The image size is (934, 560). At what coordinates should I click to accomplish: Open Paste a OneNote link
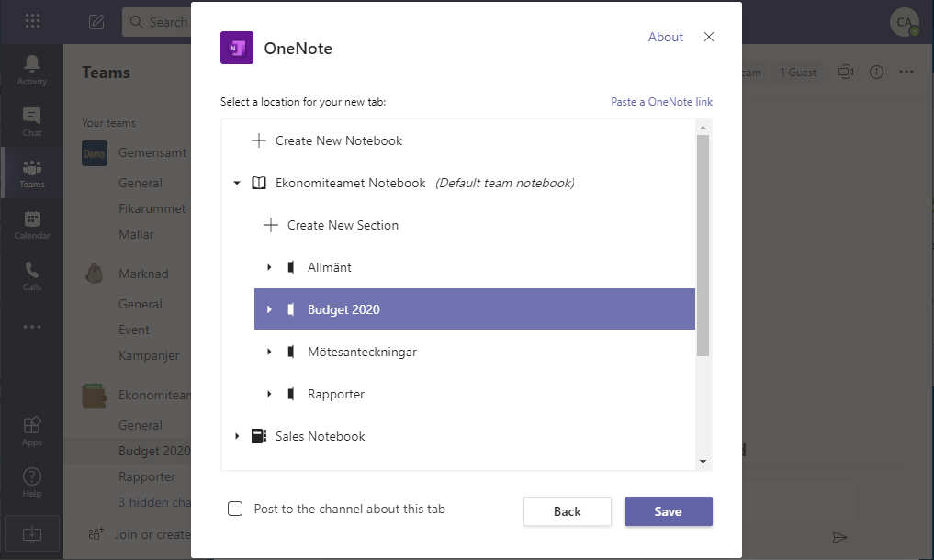click(x=661, y=102)
